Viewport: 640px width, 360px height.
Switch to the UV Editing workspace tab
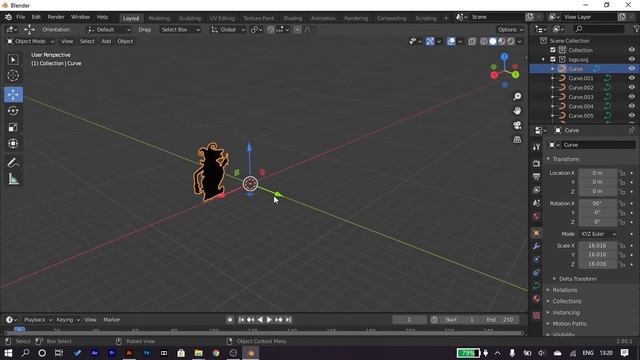(x=222, y=18)
